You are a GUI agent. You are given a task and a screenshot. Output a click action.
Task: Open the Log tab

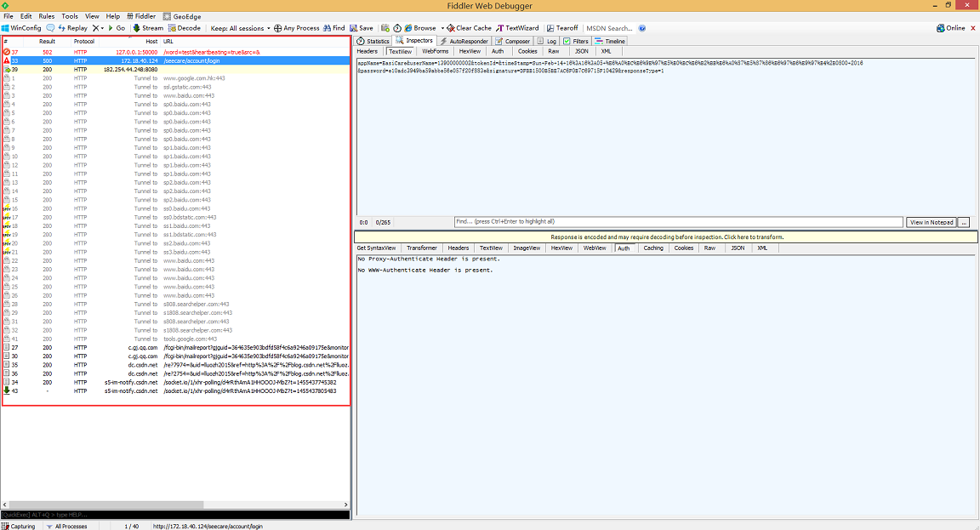[x=547, y=41]
